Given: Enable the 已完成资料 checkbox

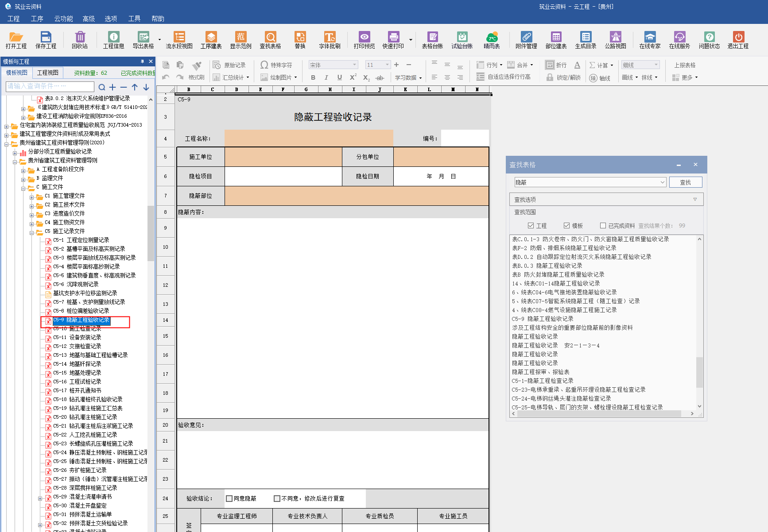Looking at the screenshot, I should pyautogui.click(x=603, y=226).
